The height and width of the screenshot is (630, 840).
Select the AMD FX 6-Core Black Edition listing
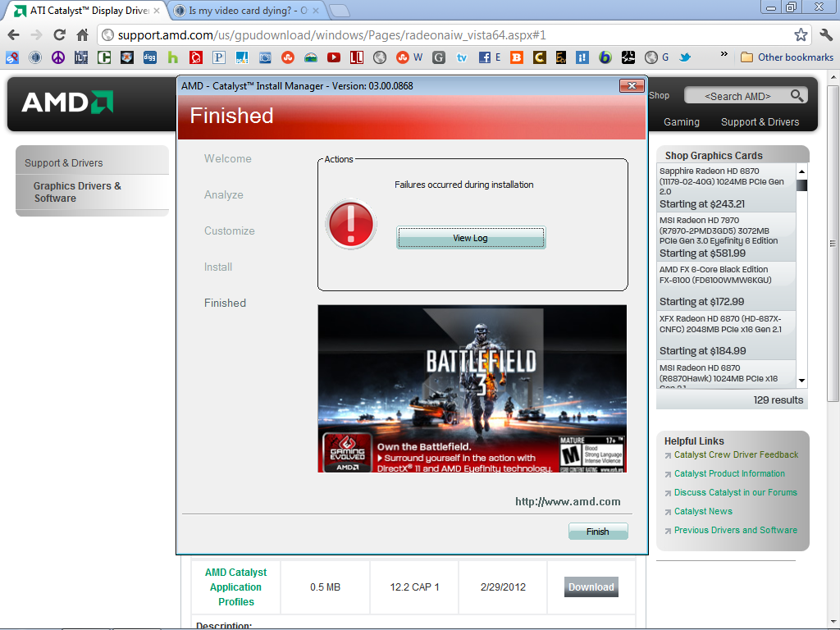(727, 285)
